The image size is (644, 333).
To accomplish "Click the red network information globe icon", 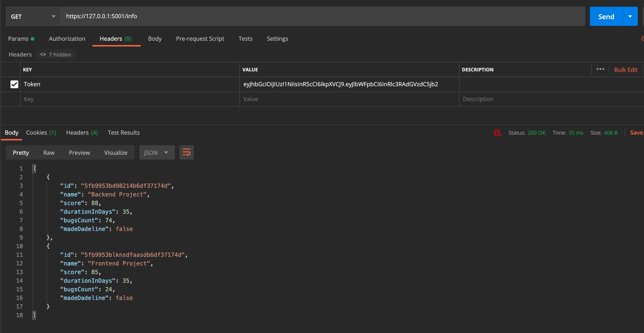I will pyautogui.click(x=497, y=133).
